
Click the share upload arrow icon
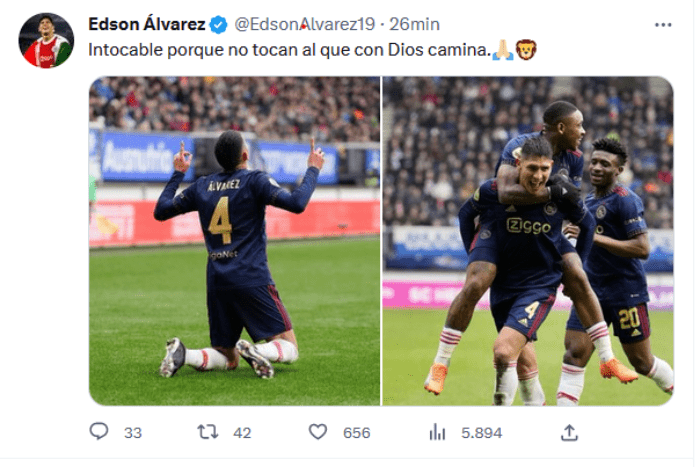point(569,432)
